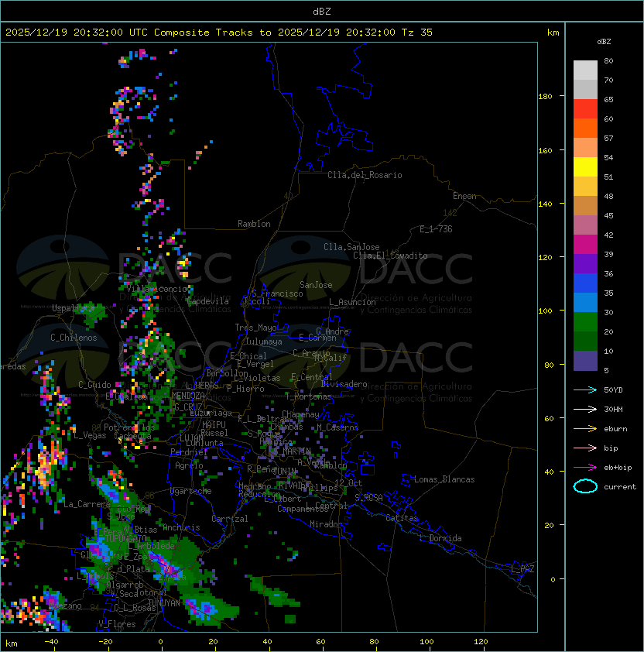This screenshot has height=652, width=644.
Task: Click the 'Anchoris' map label
Action: click(181, 527)
